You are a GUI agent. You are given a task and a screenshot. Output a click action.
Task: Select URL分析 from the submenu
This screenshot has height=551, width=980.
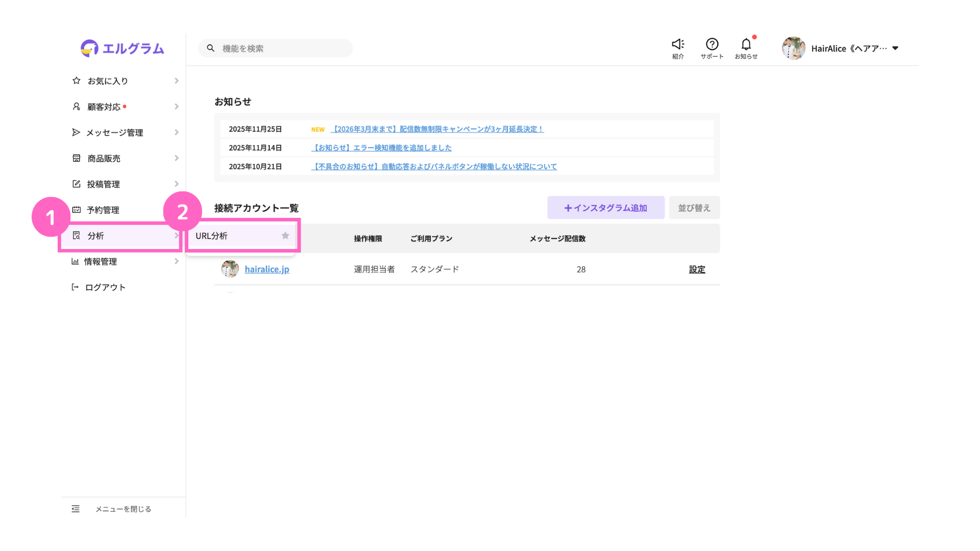pos(212,236)
